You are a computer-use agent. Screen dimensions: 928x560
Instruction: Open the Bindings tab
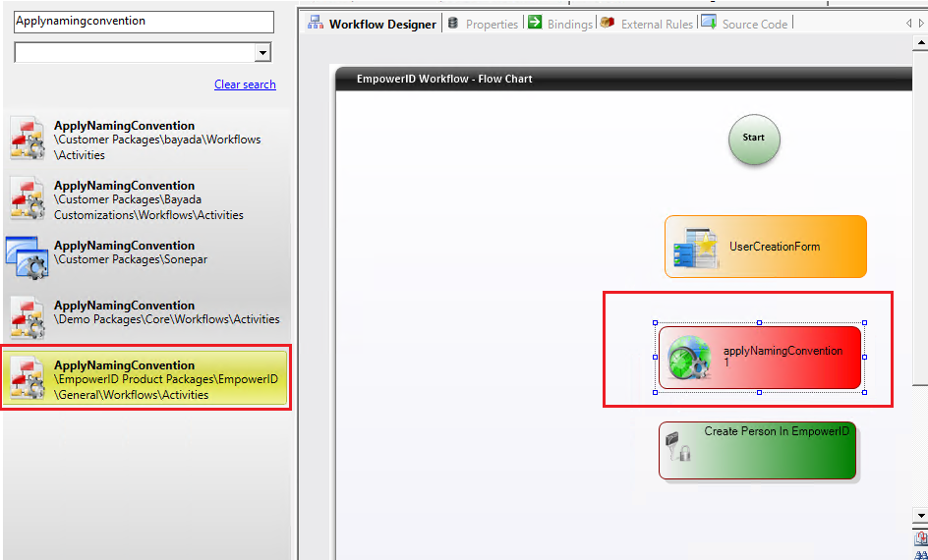coord(560,25)
